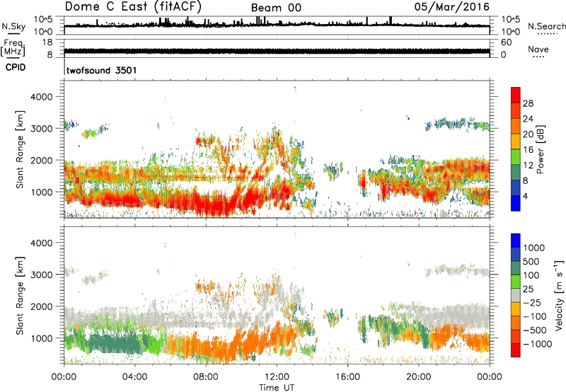
Task: Select the "Power [dB]" colorbar title
Action: (540, 149)
